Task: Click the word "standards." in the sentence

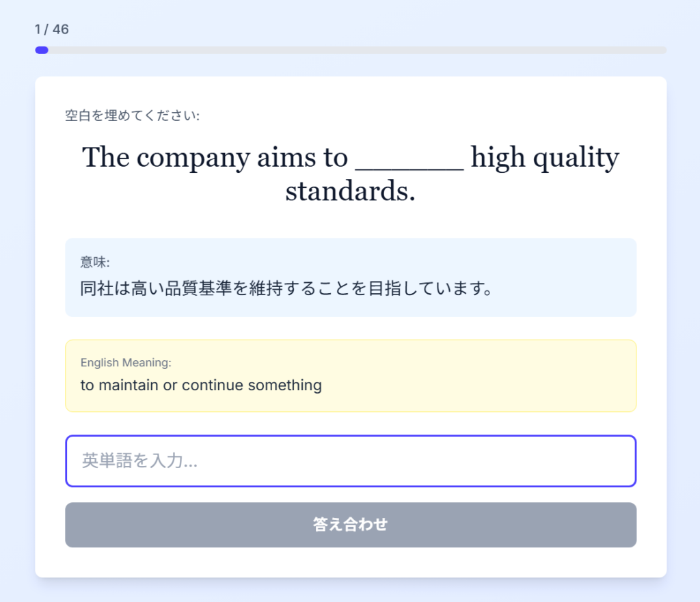Action: tap(350, 191)
